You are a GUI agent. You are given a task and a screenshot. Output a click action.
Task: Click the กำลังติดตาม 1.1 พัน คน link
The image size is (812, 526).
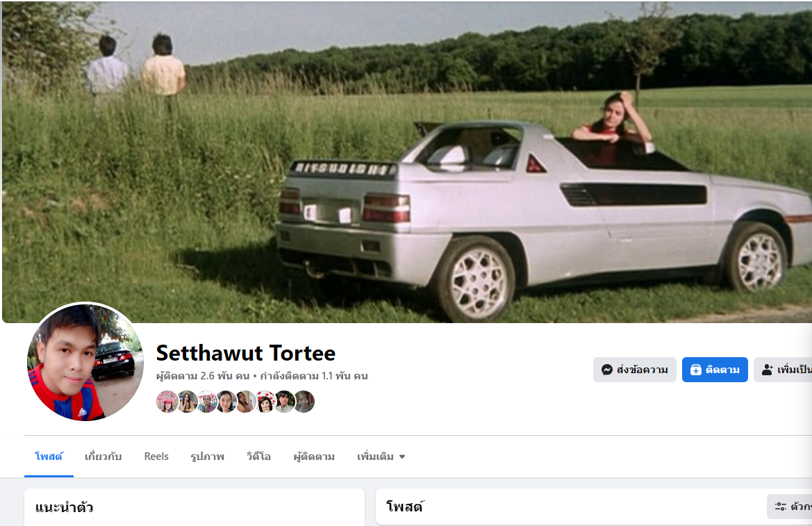tap(314, 376)
